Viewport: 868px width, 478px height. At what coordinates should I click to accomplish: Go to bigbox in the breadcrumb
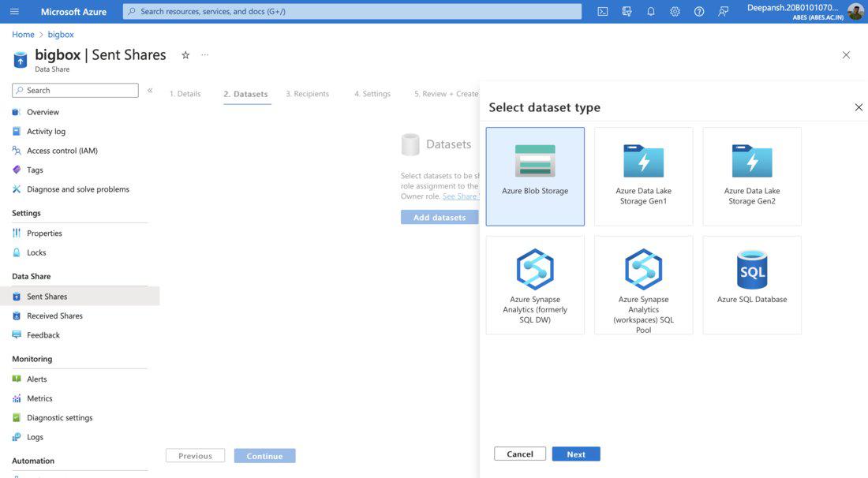coord(60,34)
